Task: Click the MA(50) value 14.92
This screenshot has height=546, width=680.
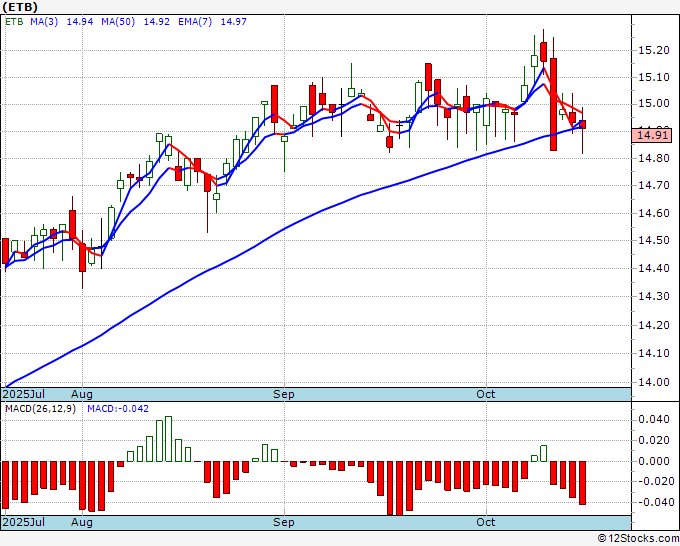Action: 157,22
